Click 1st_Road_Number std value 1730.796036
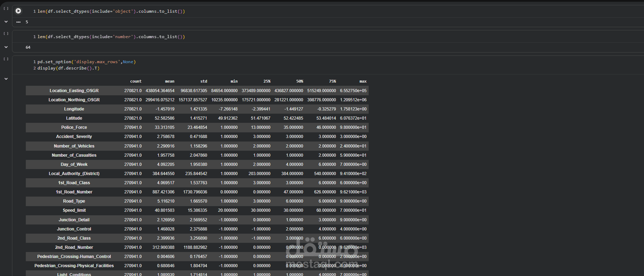644x276 pixels. (195, 192)
